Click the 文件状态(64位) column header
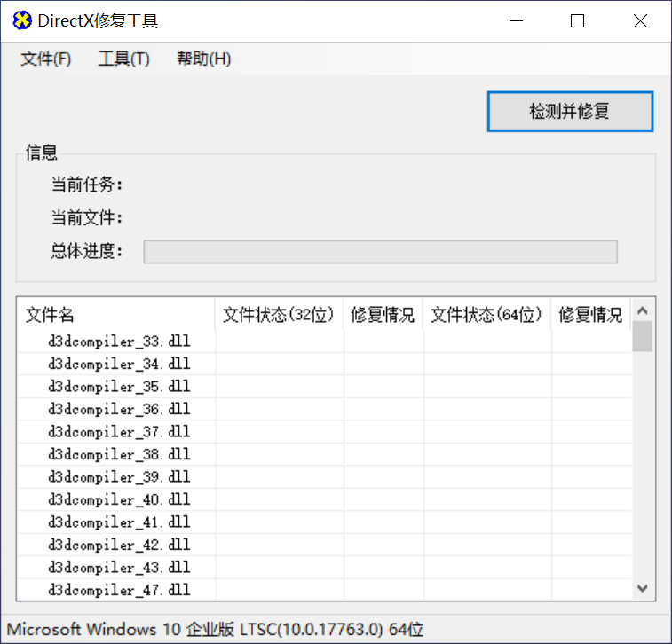Image resolution: width=672 pixels, height=644 pixels. pyautogui.click(x=486, y=315)
